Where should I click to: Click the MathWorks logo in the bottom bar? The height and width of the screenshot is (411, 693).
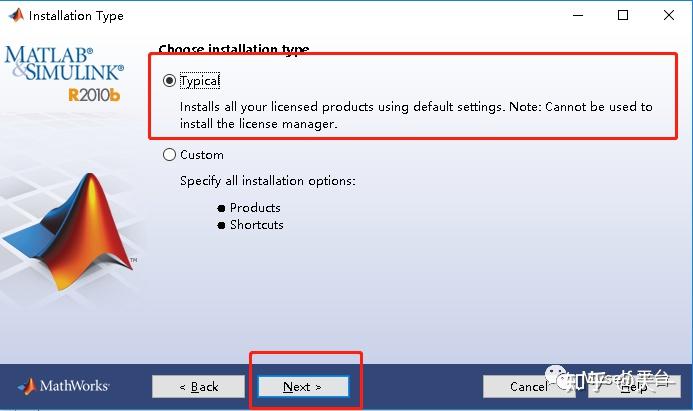(64, 386)
